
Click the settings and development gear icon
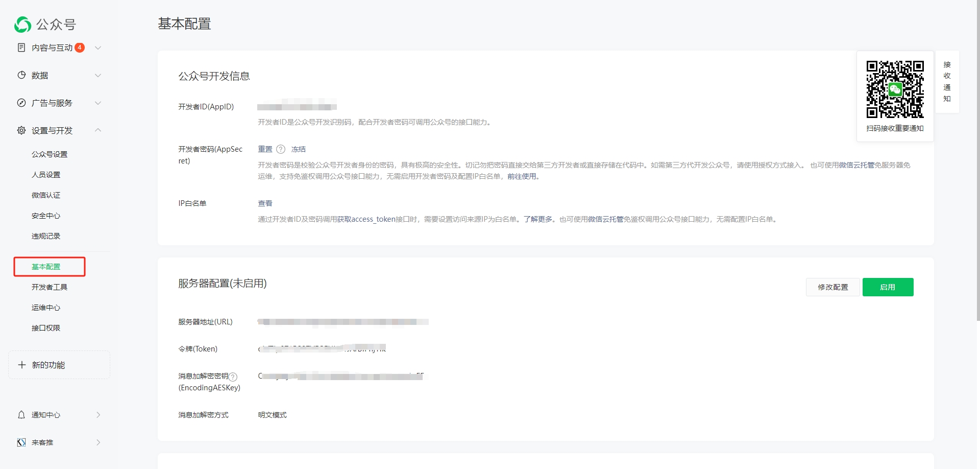21,130
